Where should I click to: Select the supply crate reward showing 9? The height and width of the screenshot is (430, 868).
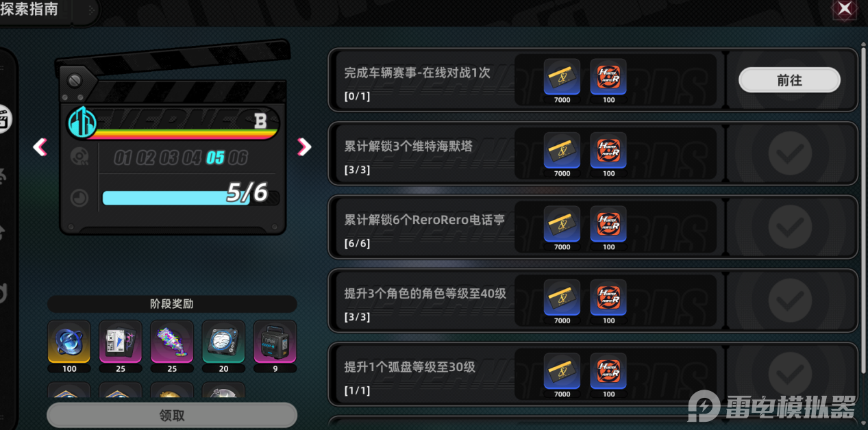coord(275,341)
